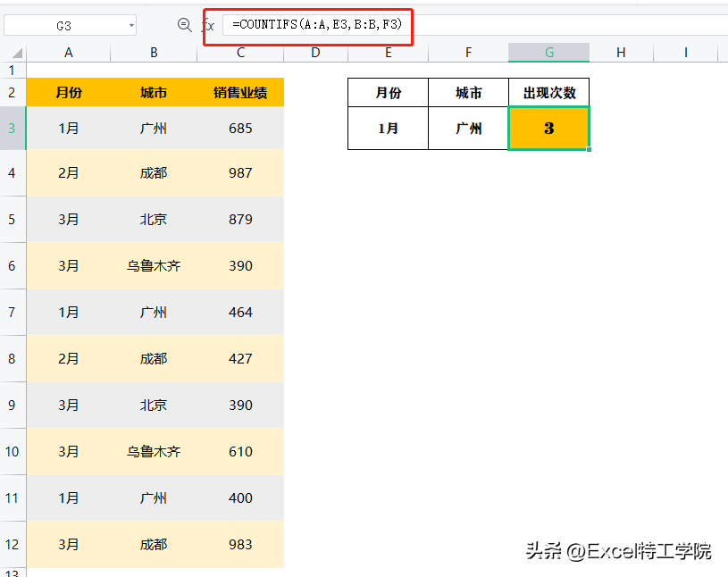The width and height of the screenshot is (728, 577).
Task: Select column C header
Action: coord(240,53)
